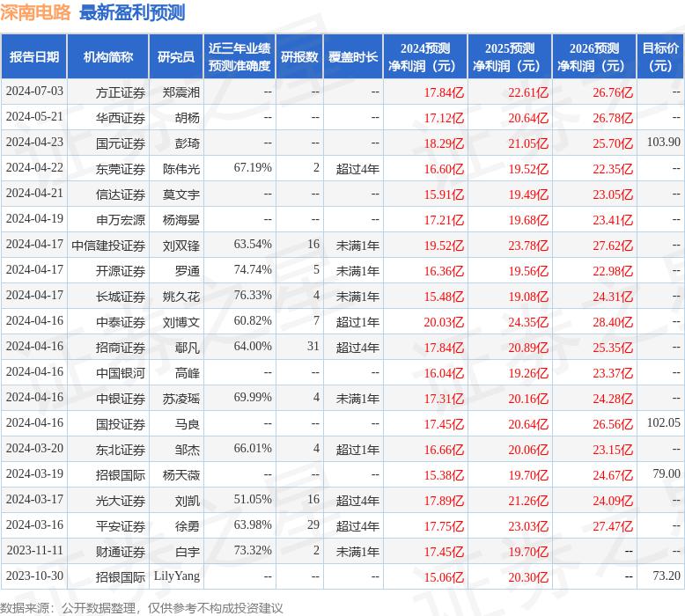The height and width of the screenshot is (616, 685).
Task: Click the 数据来源 disclaimer text at the bottom
Action: tap(142, 607)
